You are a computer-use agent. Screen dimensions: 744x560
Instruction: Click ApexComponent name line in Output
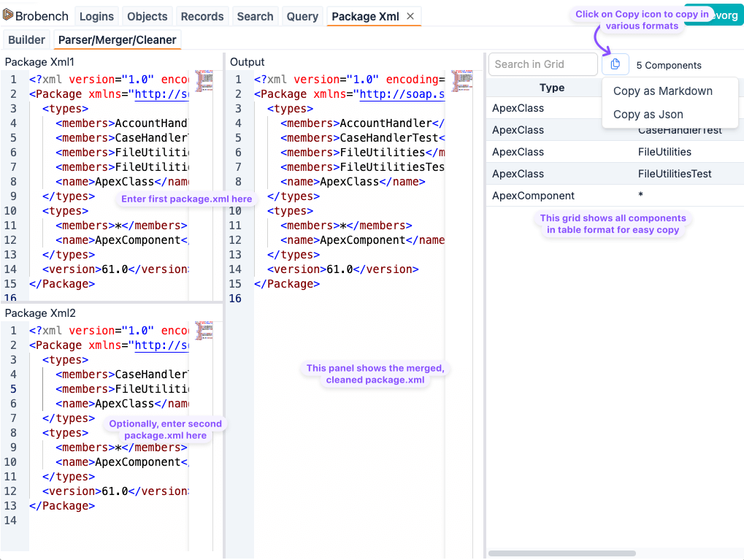pos(363,240)
